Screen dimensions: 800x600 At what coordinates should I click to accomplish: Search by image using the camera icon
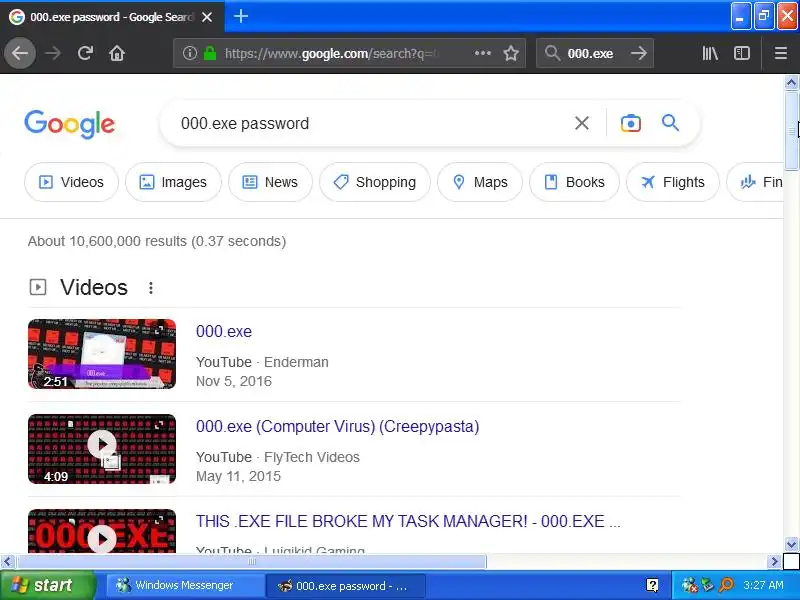click(x=631, y=123)
